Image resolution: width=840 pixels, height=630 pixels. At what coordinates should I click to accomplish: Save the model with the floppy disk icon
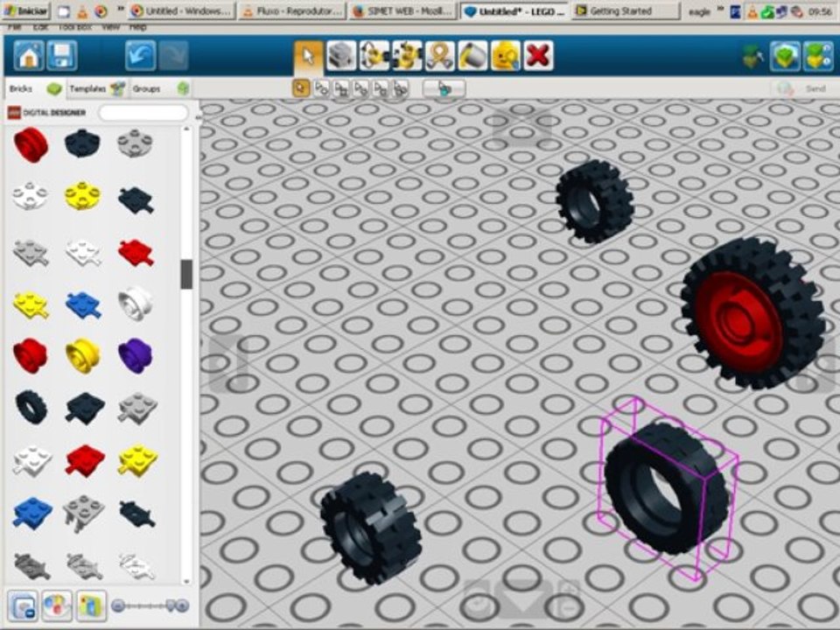[x=61, y=56]
